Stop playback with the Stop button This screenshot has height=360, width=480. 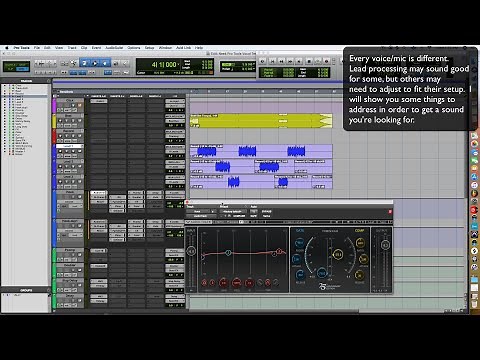[309, 61]
